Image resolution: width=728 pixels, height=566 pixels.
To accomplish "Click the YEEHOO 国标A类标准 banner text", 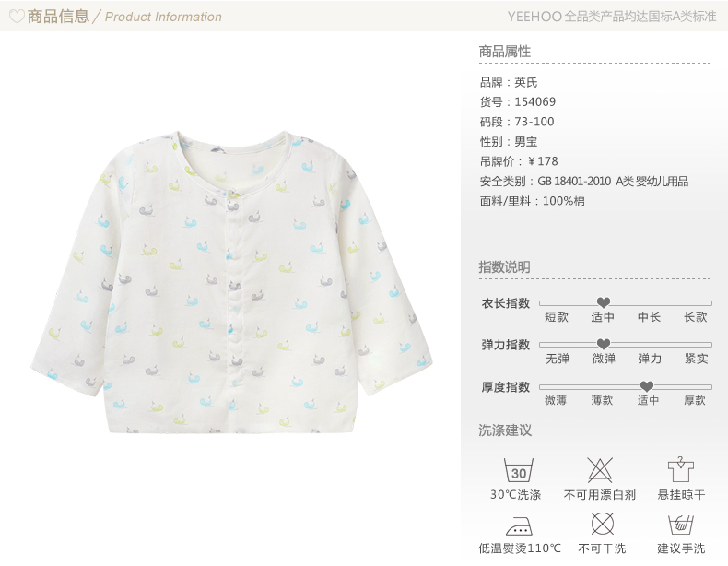I will 612,17.
